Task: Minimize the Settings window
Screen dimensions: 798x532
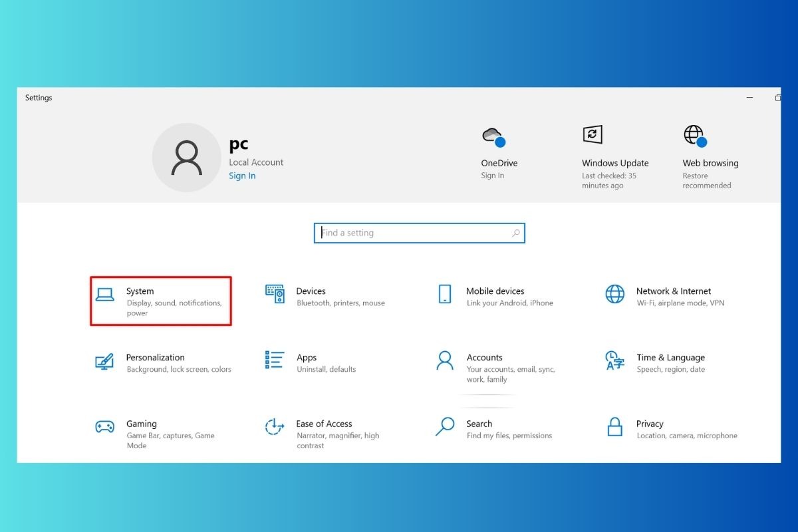Action: click(750, 98)
